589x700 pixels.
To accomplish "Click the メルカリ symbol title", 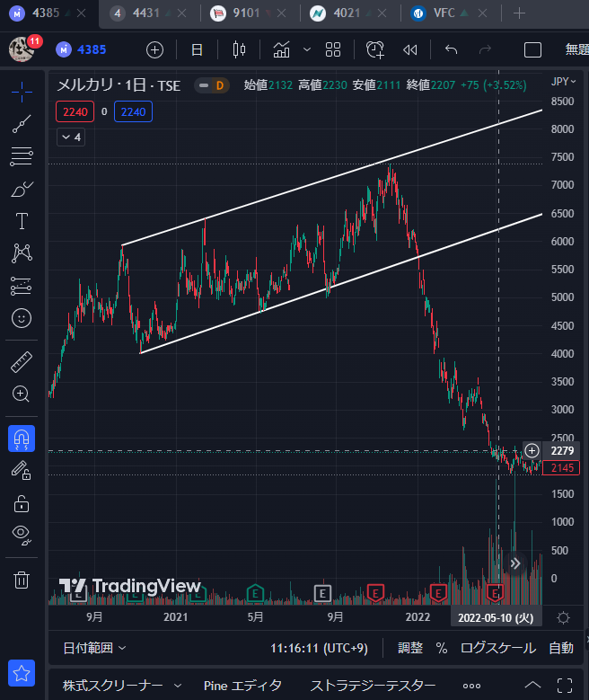I will [119, 84].
